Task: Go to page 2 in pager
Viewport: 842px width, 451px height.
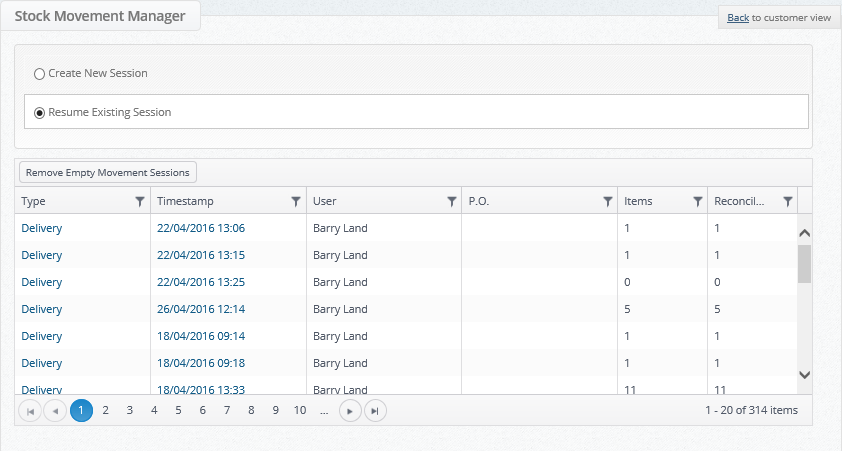Action: pyautogui.click(x=105, y=411)
